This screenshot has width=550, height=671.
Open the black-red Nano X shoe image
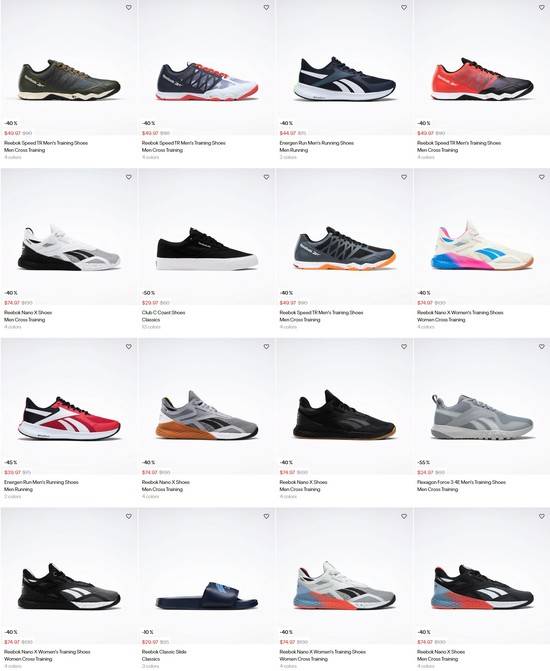[x=482, y=586]
